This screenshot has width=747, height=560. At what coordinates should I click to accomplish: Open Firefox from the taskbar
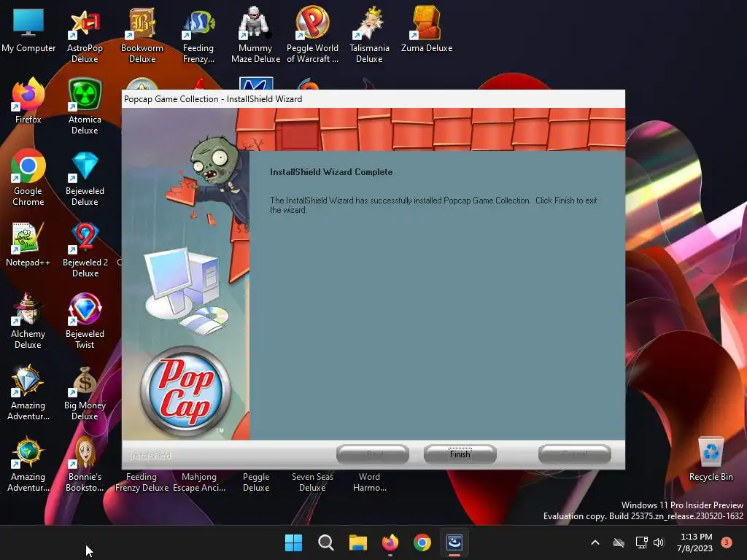(x=390, y=542)
